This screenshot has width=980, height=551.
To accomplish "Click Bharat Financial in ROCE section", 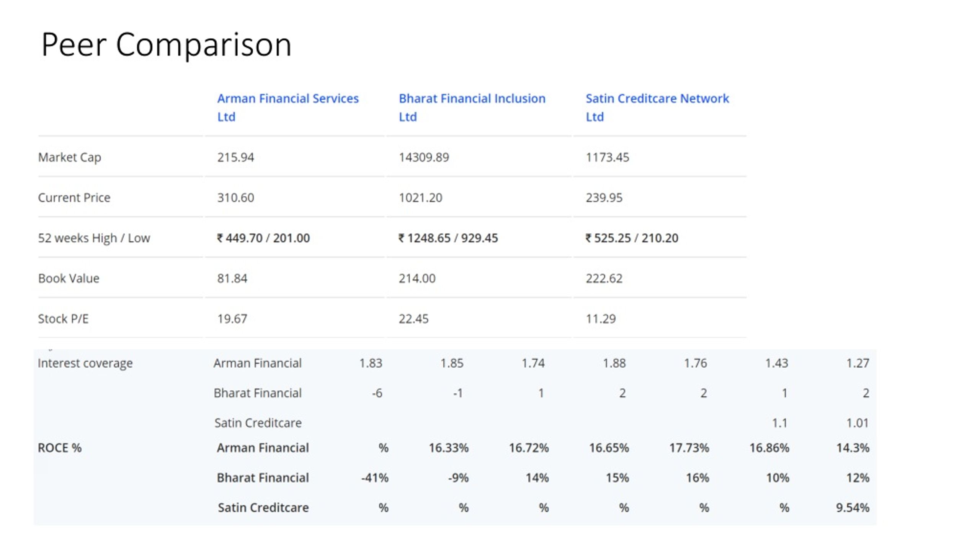I will (x=263, y=478).
